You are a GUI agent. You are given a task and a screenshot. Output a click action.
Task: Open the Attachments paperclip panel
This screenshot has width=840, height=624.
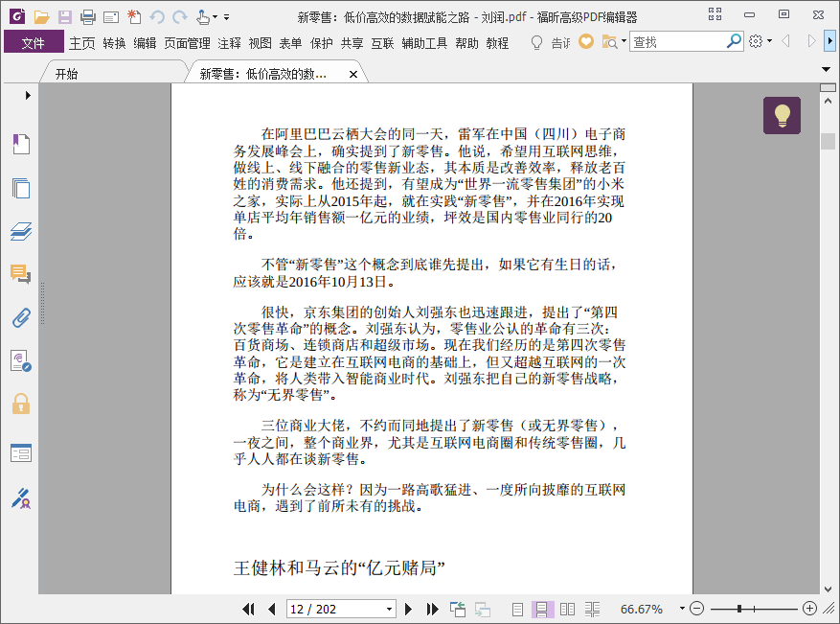[x=21, y=318]
